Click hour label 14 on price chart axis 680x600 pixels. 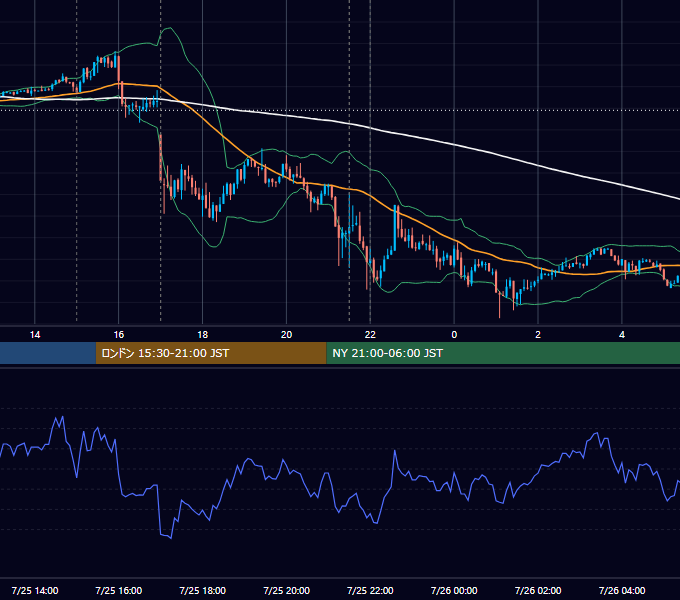coord(35,335)
